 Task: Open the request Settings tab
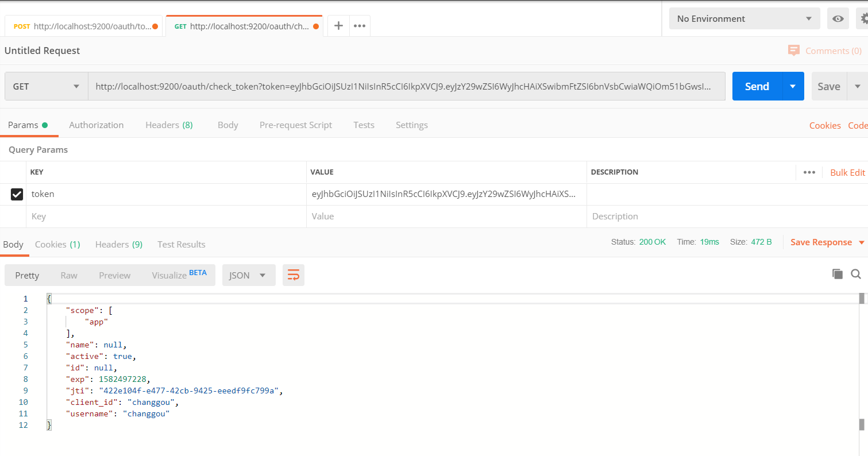pyautogui.click(x=412, y=125)
